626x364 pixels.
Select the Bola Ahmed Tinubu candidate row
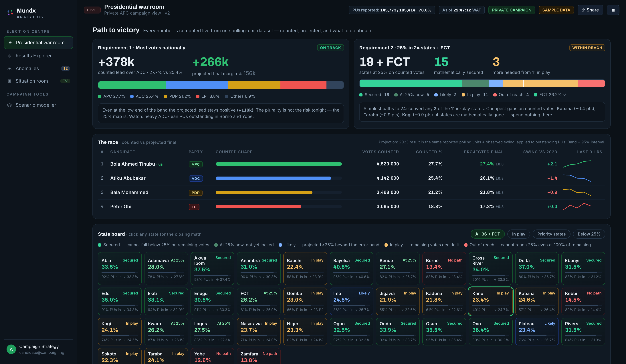[351, 164]
